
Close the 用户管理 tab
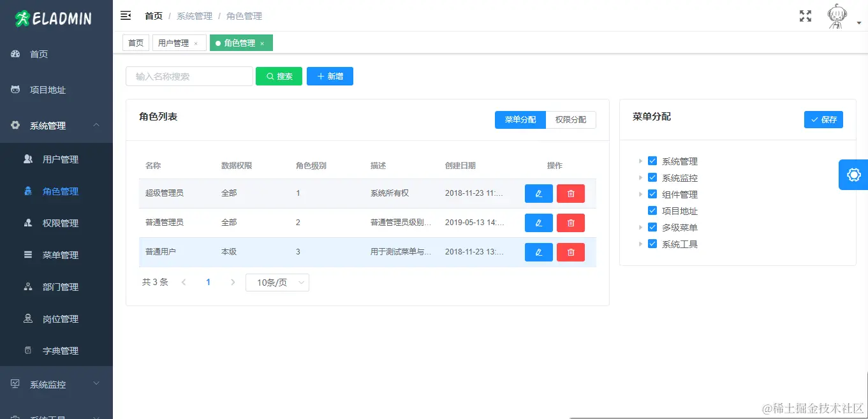196,43
